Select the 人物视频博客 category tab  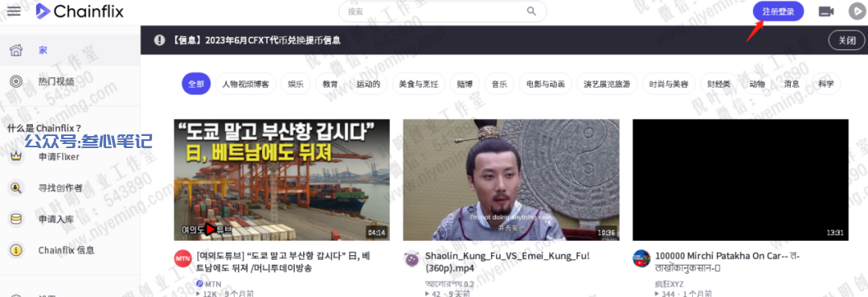point(245,84)
